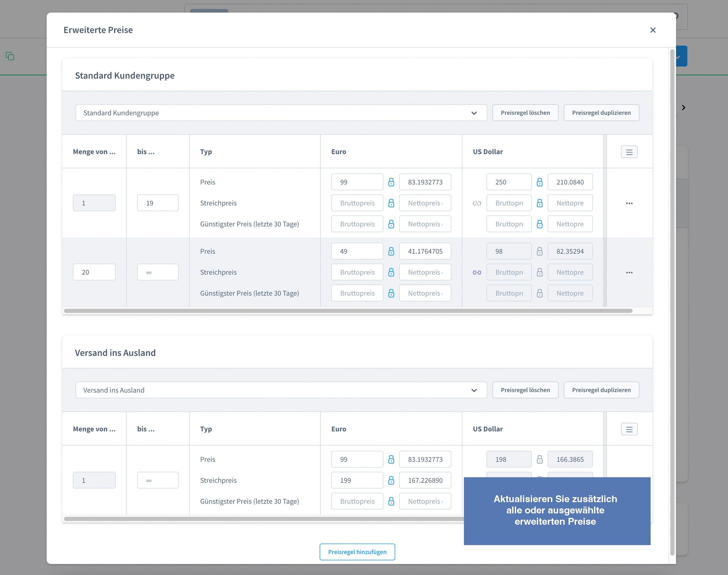Open row actions for quantity 1–19 row
This screenshot has width=728, height=575.
tap(629, 203)
